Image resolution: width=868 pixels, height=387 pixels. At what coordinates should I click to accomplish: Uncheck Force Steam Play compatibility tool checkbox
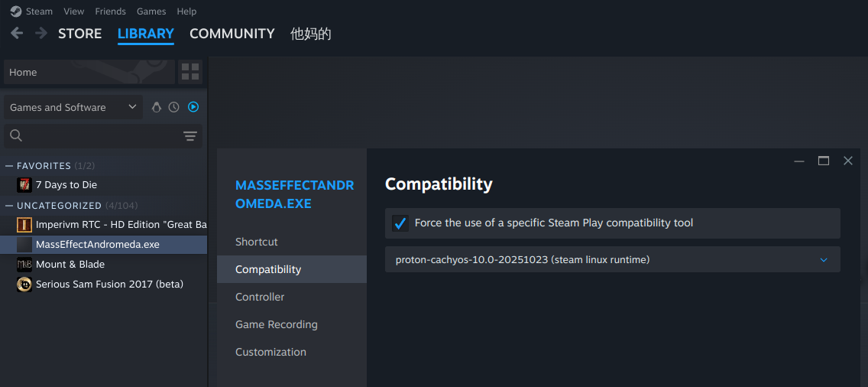400,223
